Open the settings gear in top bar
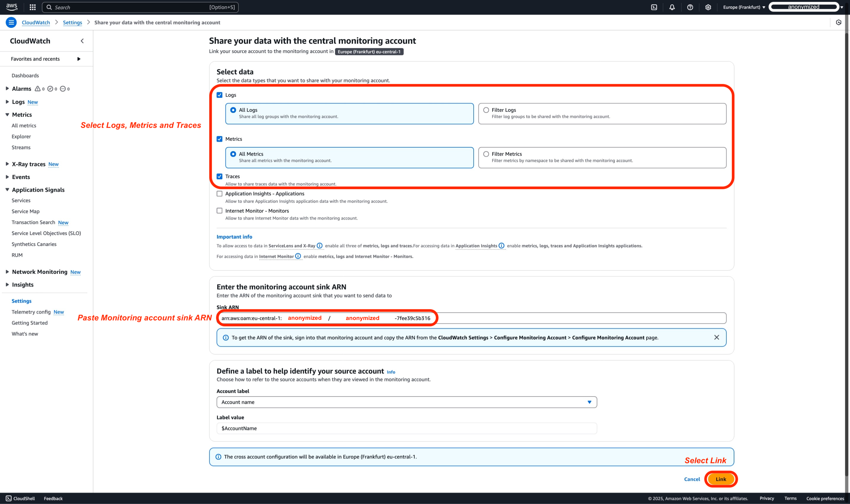850x504 pixels. click(x=708, y=7)
